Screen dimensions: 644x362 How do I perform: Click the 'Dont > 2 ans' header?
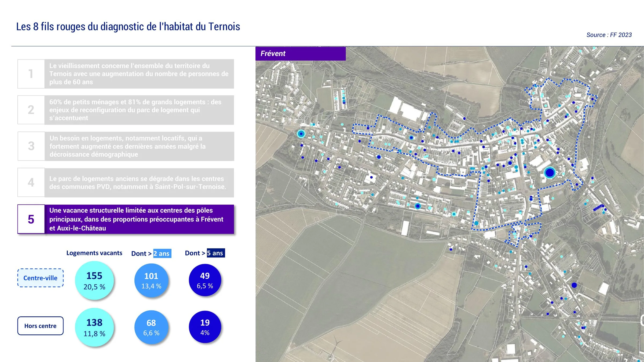click(x=151, y=253)
